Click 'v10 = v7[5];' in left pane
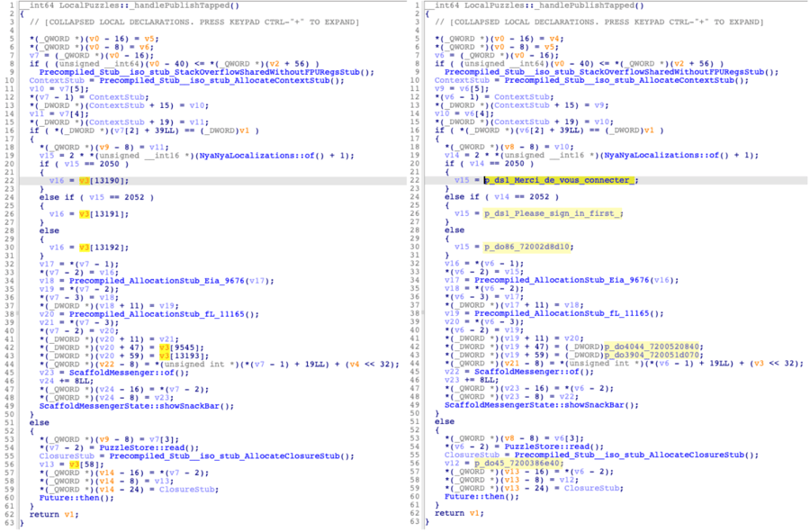Screen dimensions: 810x532 tap(57, 89)
